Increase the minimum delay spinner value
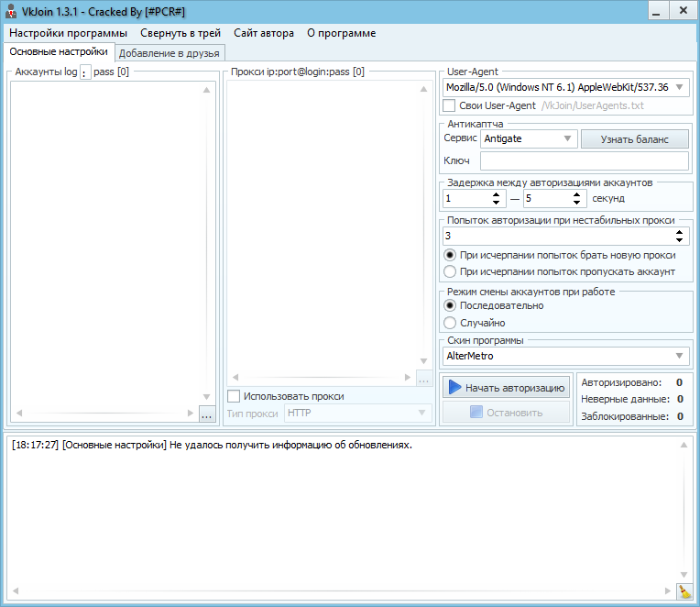Screen dimensions: 700x607 497,194
